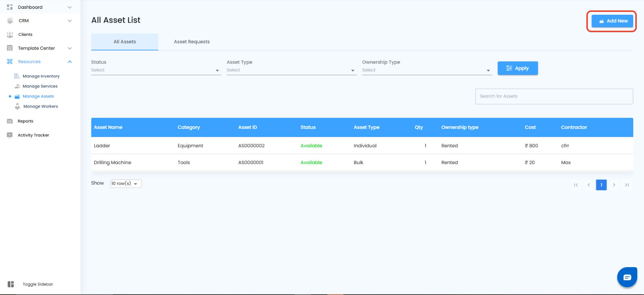This screenshot has width=644, height=295.
Task: Click the Manage Workers icon
Action: [x=18, y=106]
